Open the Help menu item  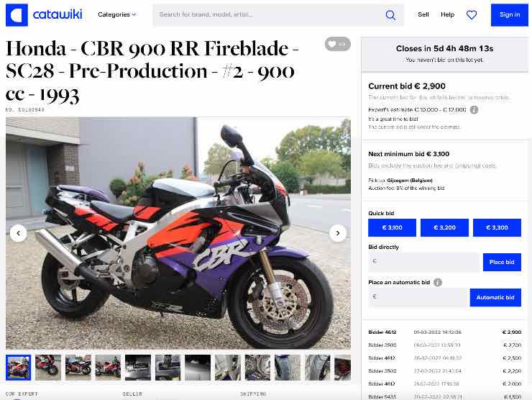447,14
